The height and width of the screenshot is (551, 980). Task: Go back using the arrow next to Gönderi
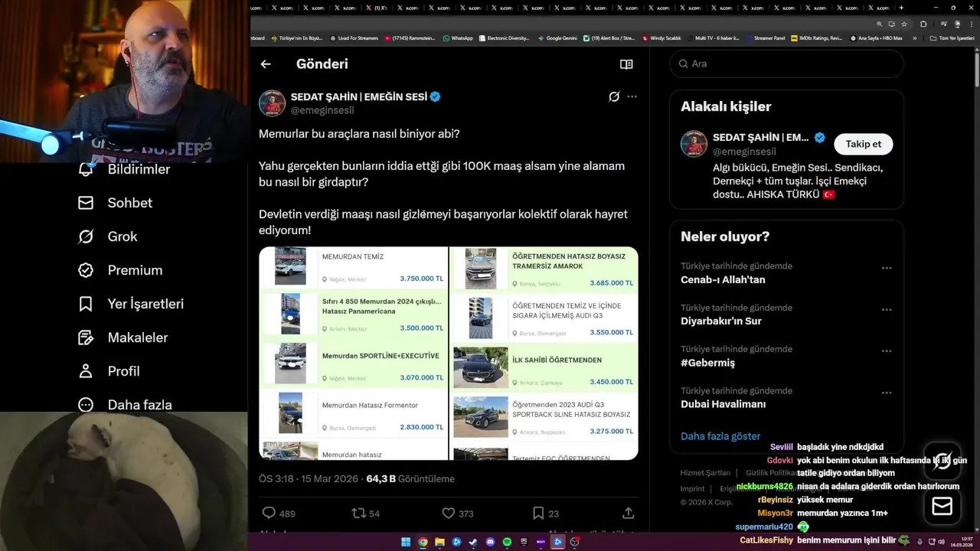[266, 64]
